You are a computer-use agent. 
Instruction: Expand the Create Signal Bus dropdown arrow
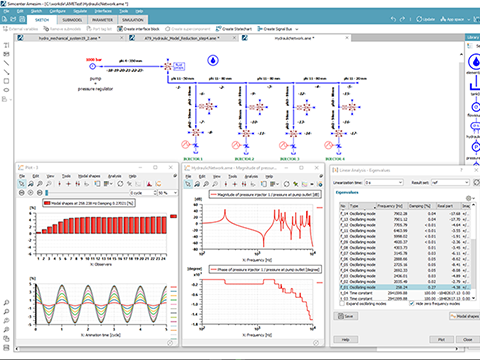click(297, 29)
